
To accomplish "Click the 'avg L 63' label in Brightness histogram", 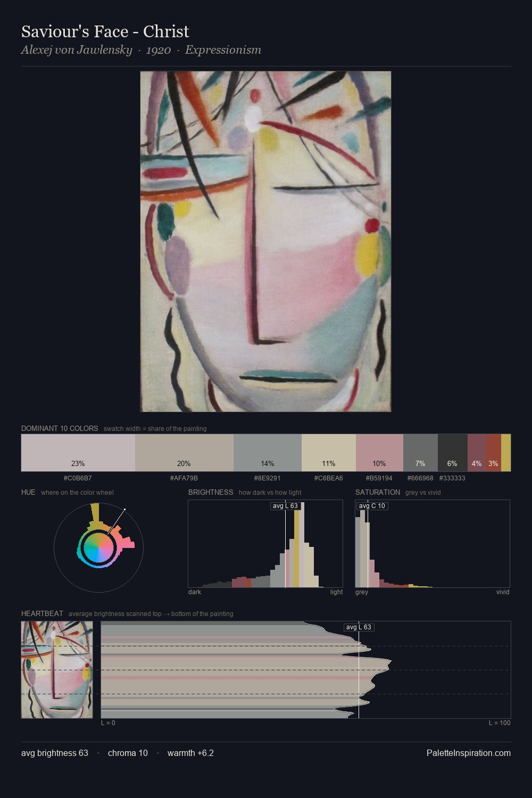I will pos(285,506).
